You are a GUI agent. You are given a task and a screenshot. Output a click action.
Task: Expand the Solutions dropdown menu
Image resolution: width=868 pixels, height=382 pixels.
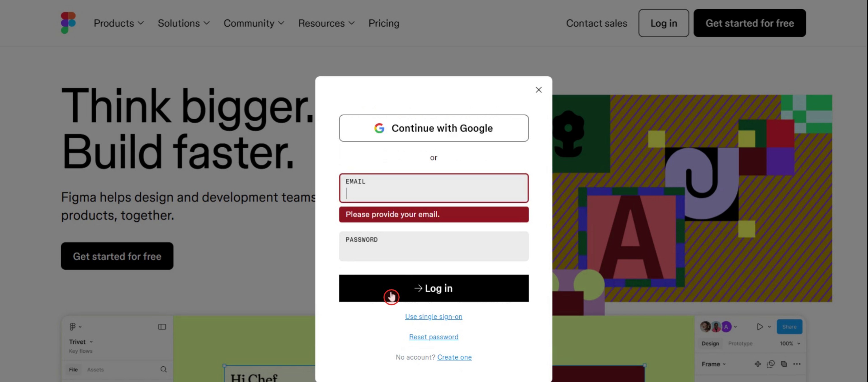184,23
